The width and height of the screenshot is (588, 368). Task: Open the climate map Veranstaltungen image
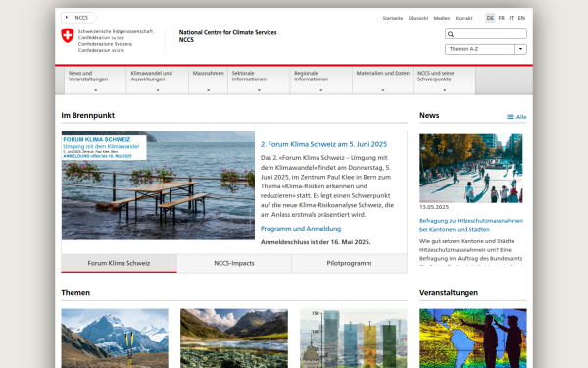pos(473,338)
